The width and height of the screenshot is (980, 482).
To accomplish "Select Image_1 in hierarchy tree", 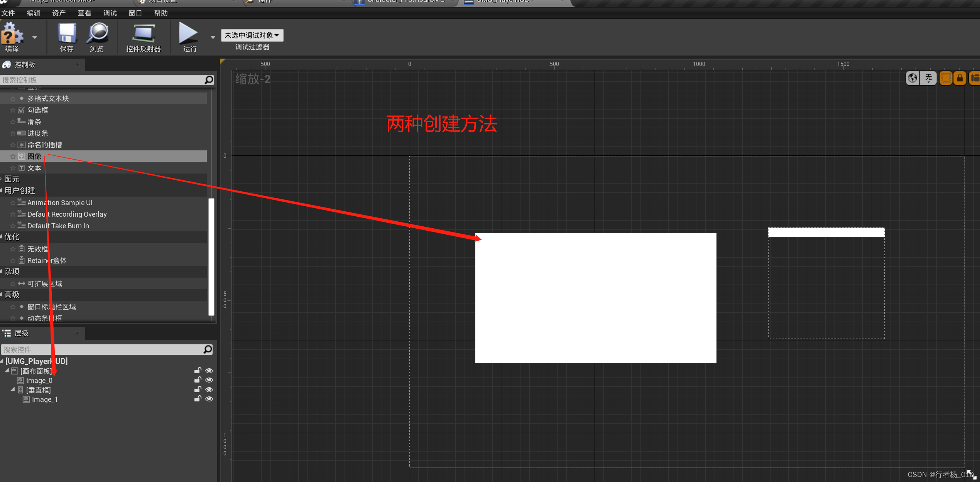I will (44, 399).
